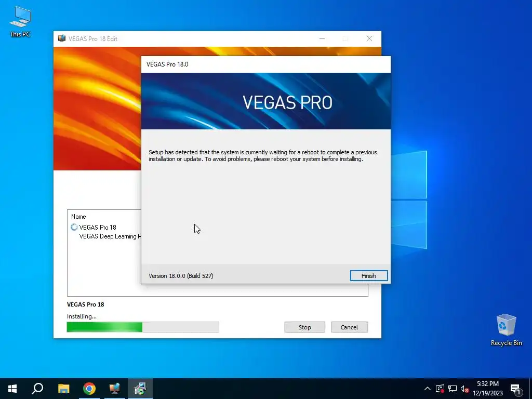
Task: Click the installing progress bar
Action: tap(143, 327)
